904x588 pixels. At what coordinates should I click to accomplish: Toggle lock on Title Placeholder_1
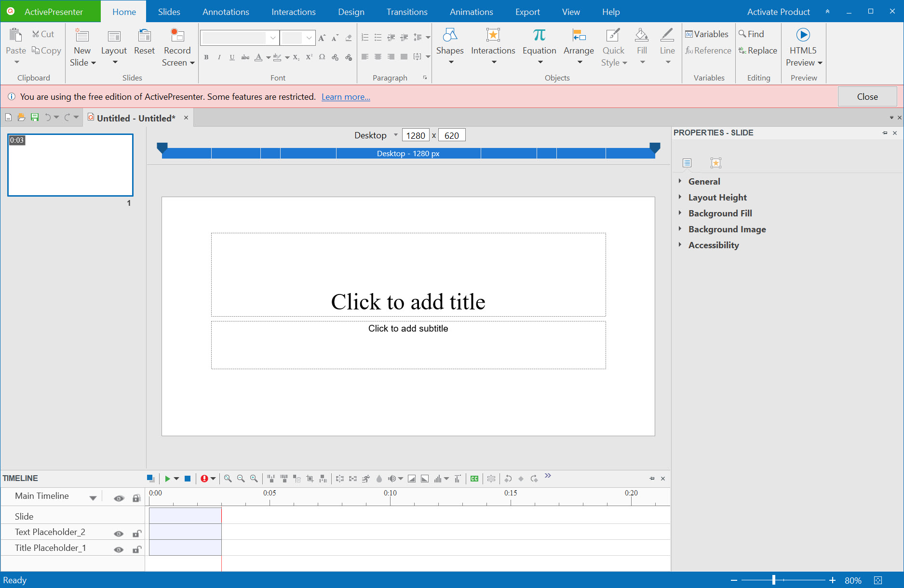pyautogui.click(x=137, y=549)
